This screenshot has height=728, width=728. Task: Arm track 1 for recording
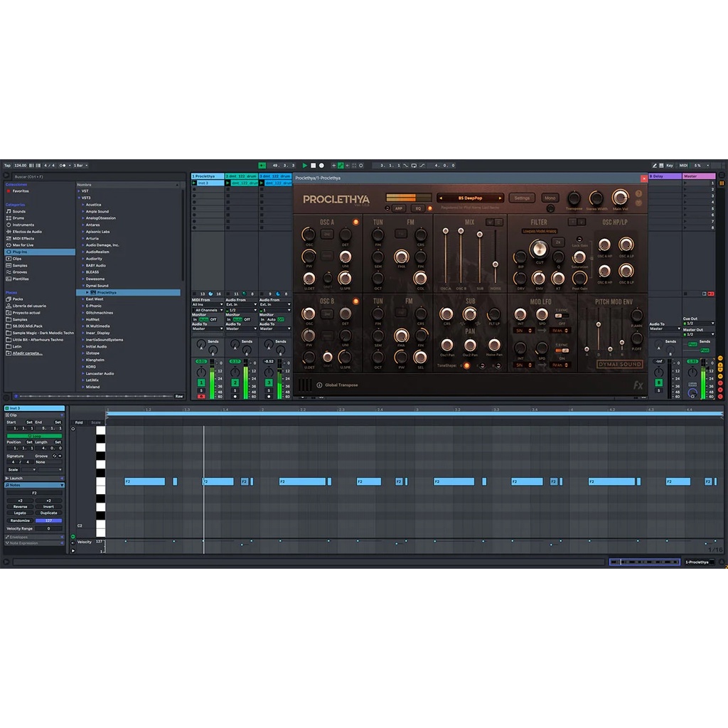[x=201, y=397]
